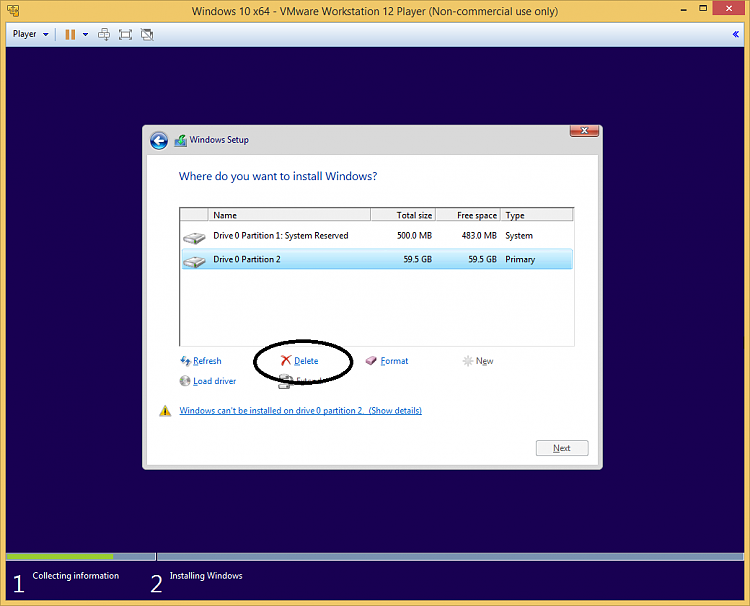Click the System type cell

pos(519,236)
